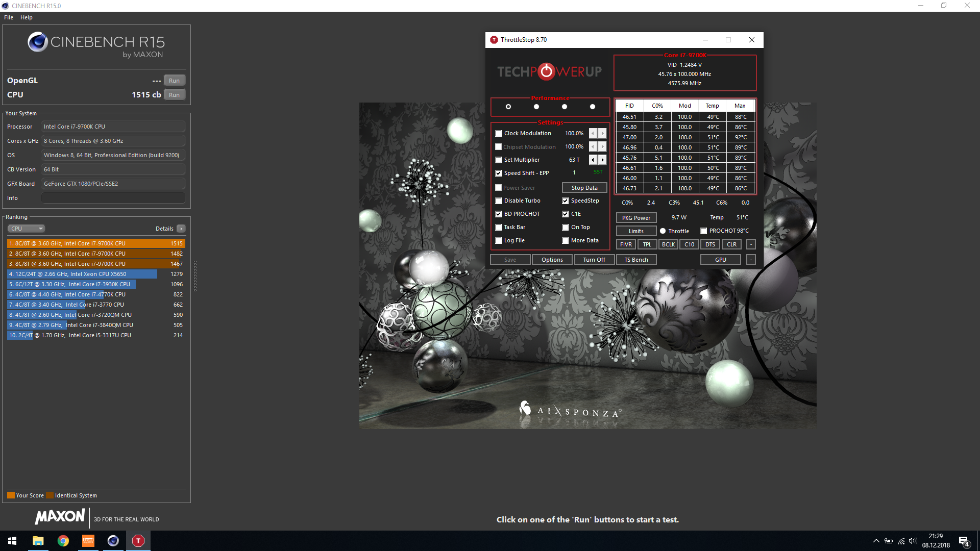Open the Limits window

coord(636,231)
